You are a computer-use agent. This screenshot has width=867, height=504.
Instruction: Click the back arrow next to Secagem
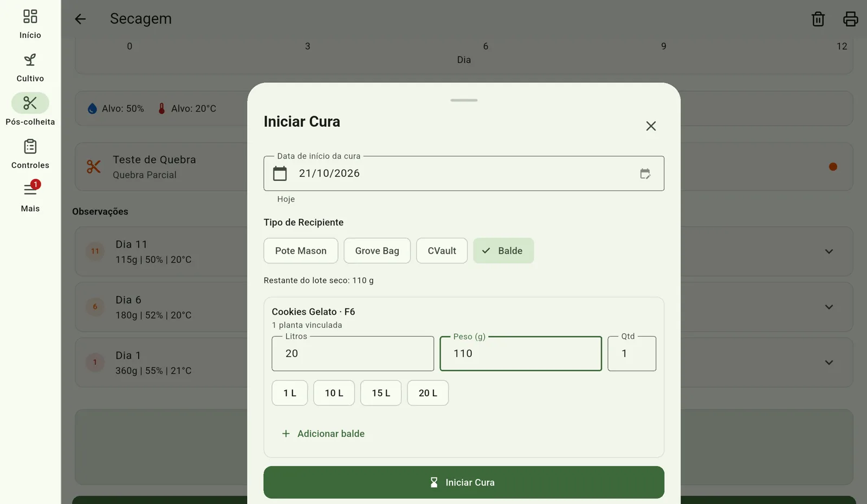[80, 19]
